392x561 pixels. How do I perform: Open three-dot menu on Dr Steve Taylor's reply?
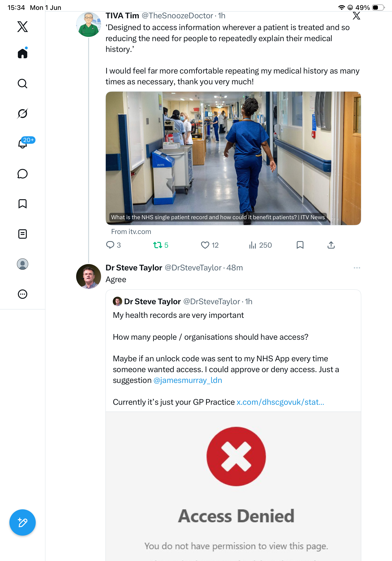click(x=357, y=268)
